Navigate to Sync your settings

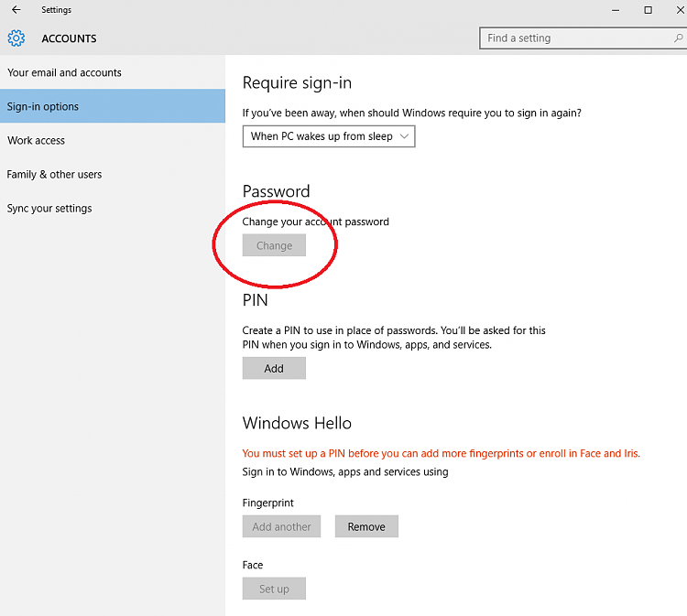pos(49,209)
